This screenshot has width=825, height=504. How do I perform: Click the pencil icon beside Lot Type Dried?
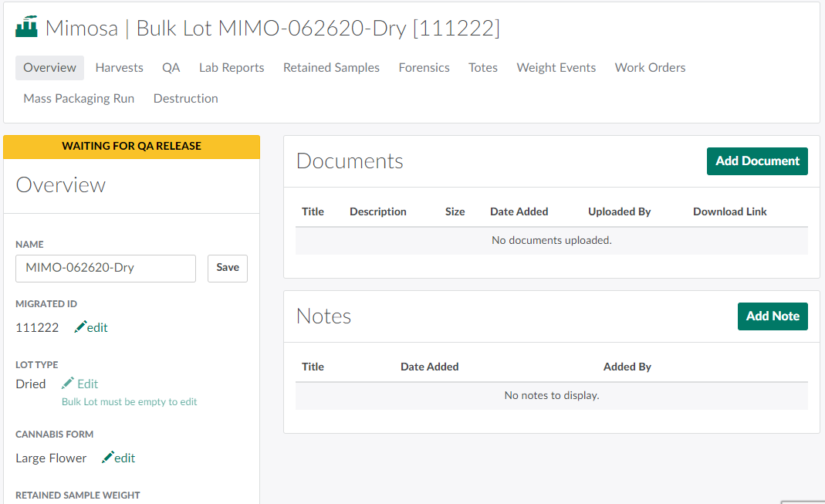click(x=68, y=384)
